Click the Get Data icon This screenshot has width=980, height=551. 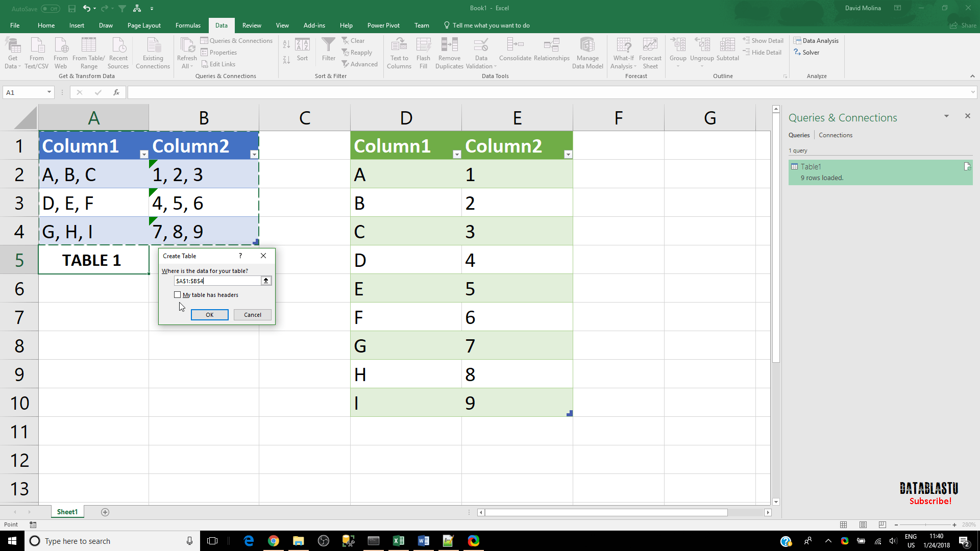[x=13, y=53]
